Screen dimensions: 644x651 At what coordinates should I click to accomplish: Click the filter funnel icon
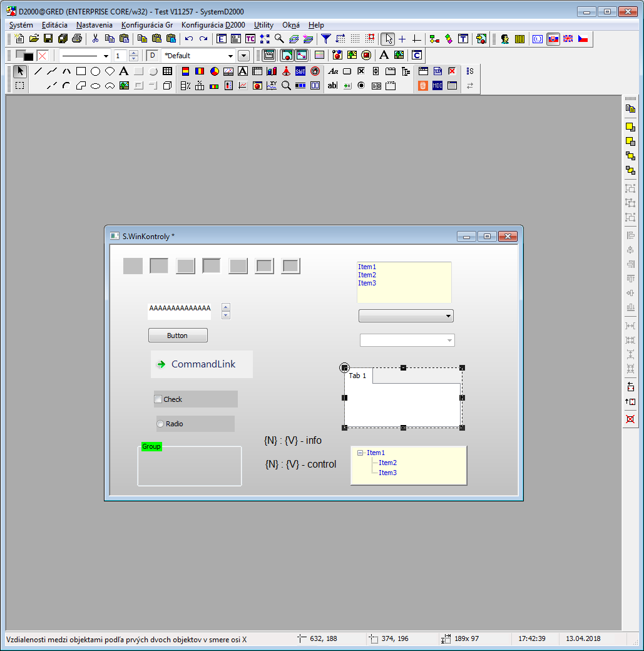pos(326,39)
